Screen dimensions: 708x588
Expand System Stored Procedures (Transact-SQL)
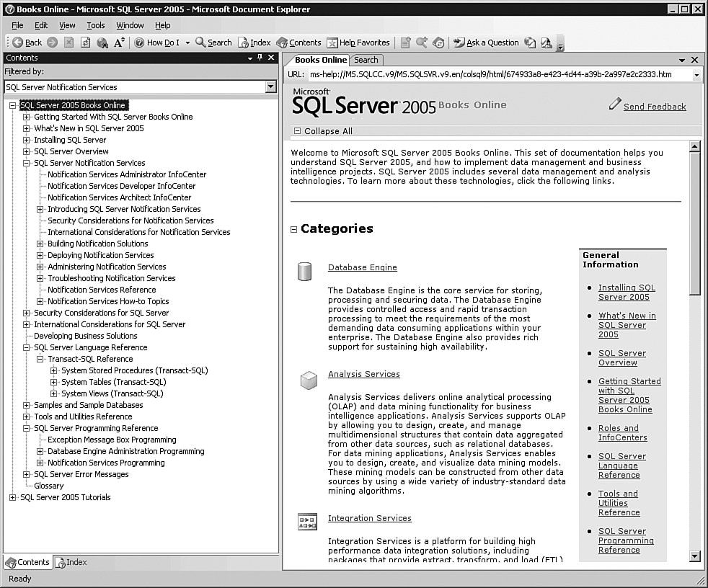click(54, 370)
